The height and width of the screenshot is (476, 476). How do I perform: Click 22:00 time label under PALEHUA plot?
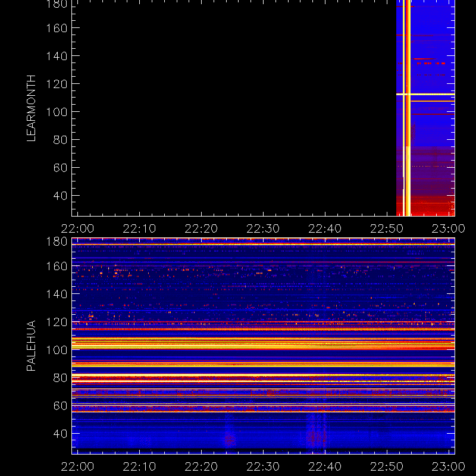tap(77, 466)
